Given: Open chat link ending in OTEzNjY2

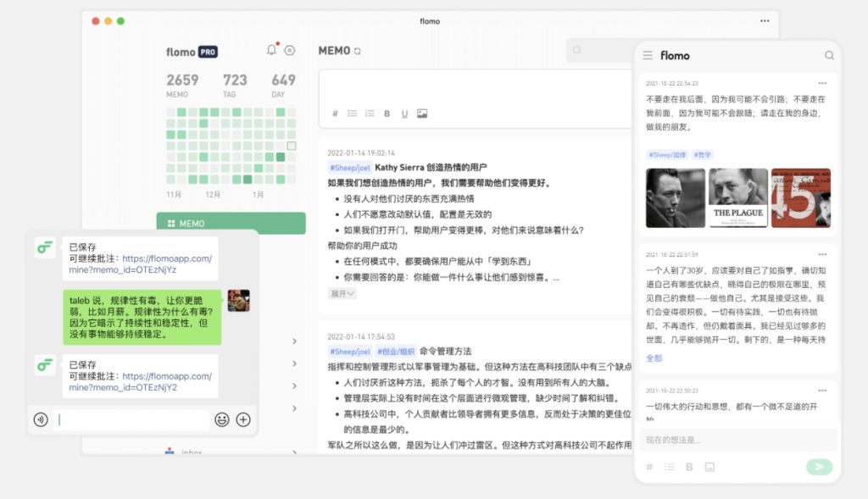Looking at the screenshot, I should click(140, 382).
